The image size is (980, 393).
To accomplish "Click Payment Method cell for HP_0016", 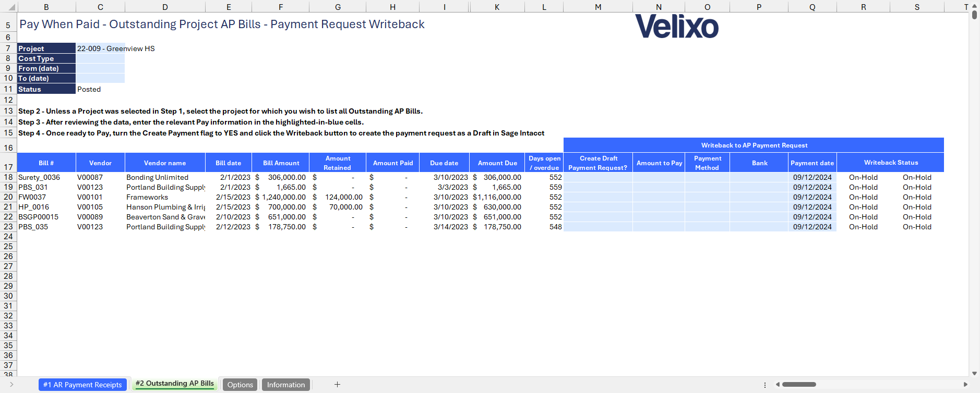I will point(707,207).
